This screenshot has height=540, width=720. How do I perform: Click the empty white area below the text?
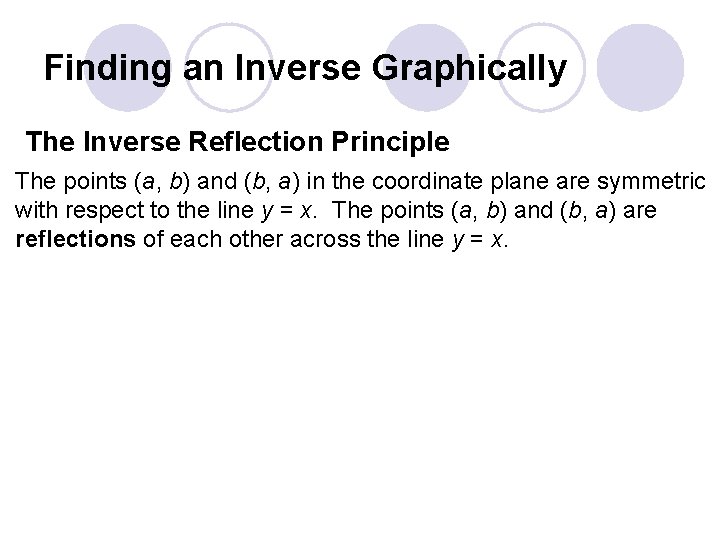tap(360, 390)
